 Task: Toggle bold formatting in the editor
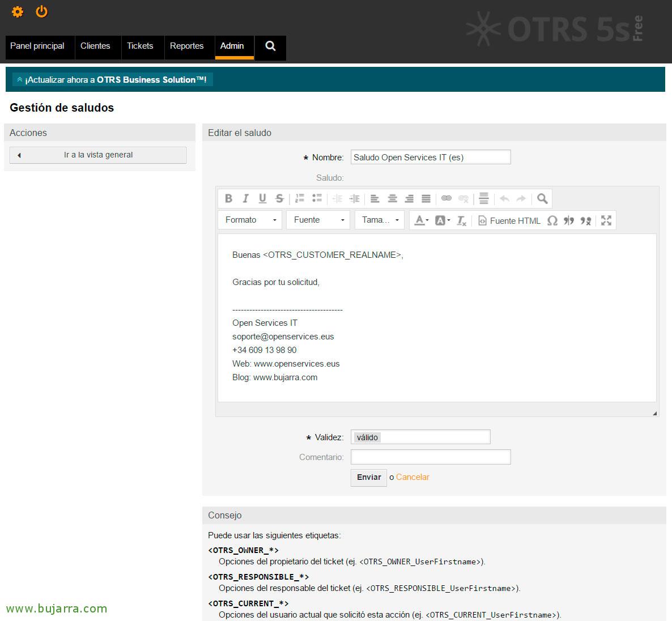pyautogui.click(x=228, y=198)
